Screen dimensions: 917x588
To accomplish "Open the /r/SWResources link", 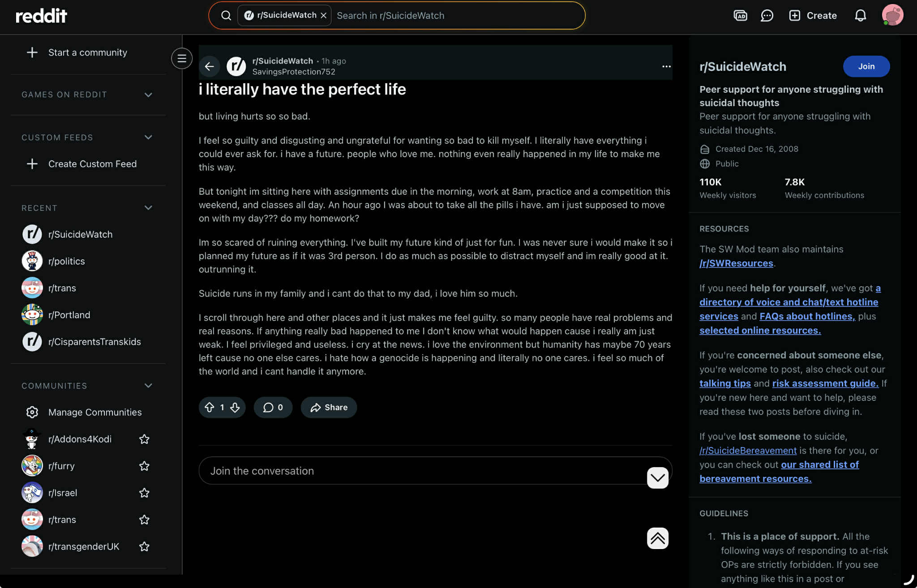I will (736, 263).
